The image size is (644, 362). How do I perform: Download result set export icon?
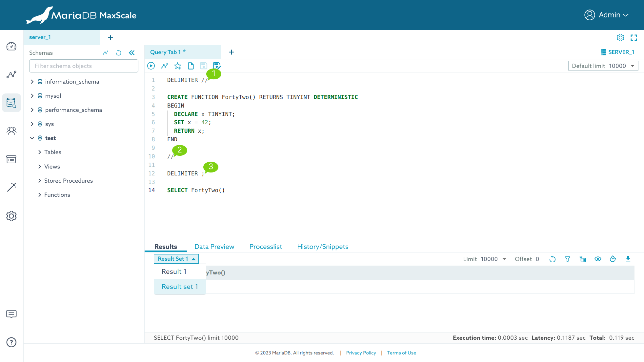tap(628, 259)
